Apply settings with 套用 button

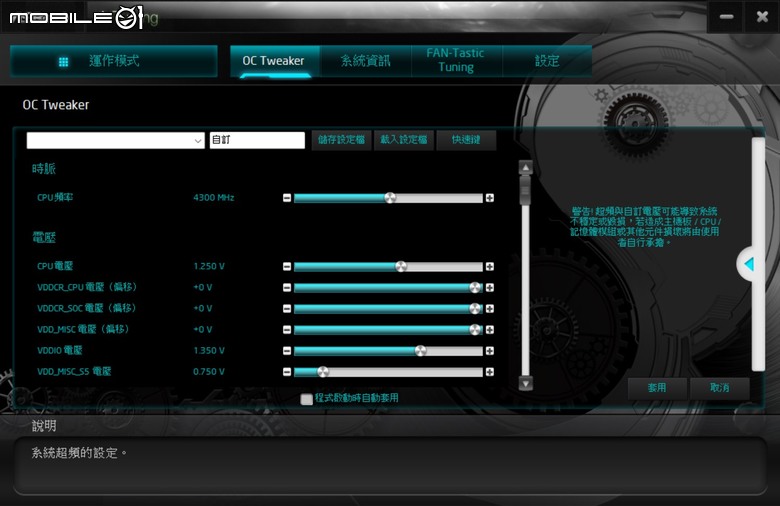tap(657, 388)
